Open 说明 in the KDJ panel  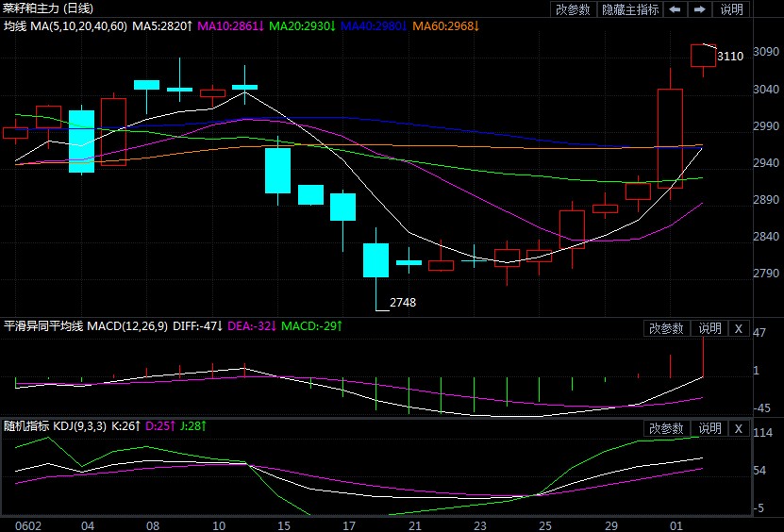[x=709, y=428]
